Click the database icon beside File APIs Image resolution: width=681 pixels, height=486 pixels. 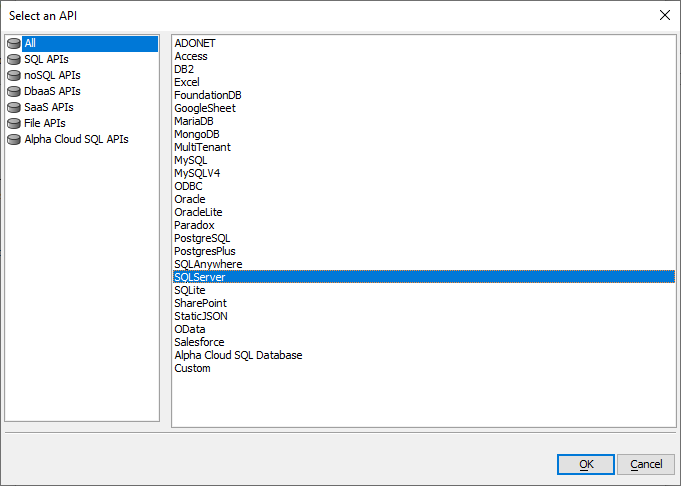tap(14, 123)
